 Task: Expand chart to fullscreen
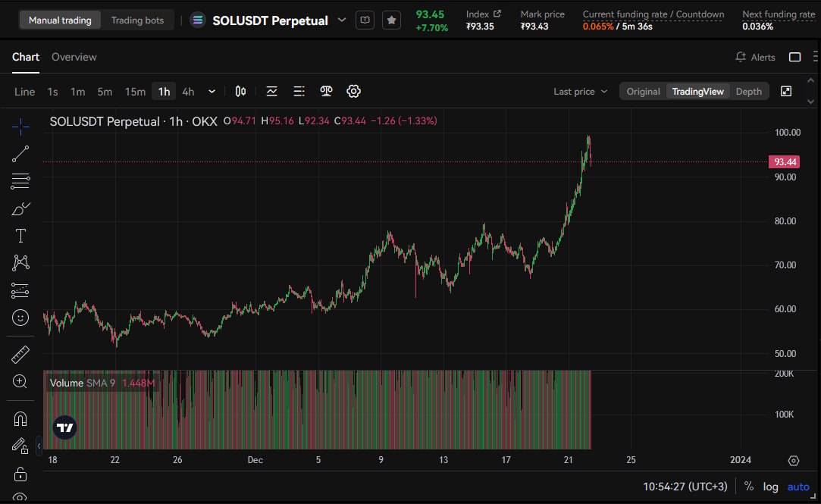pyautogui.click(x=786, y=91)
